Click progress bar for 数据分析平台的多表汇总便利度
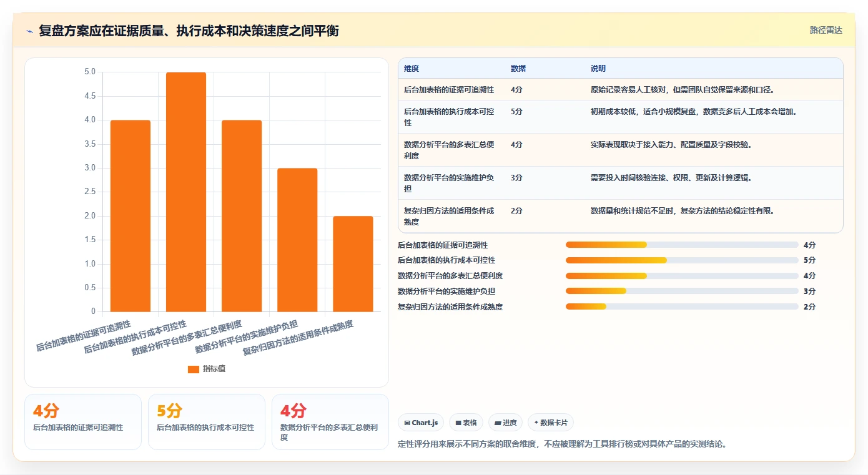This screenshot has height=475, width=868. 682,276
